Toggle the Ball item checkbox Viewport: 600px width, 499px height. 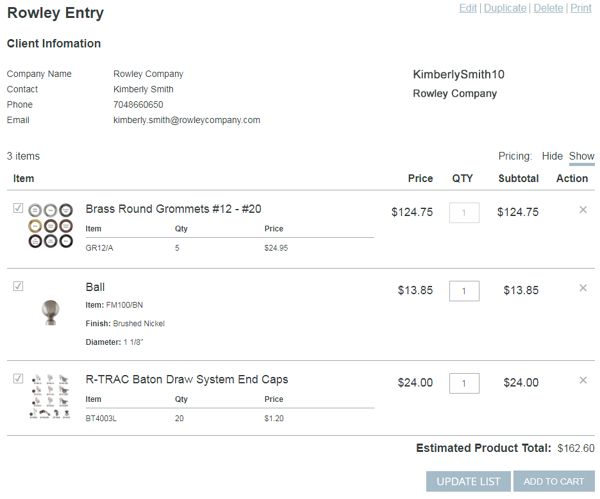pyautogui.click(x=18, y=286)
